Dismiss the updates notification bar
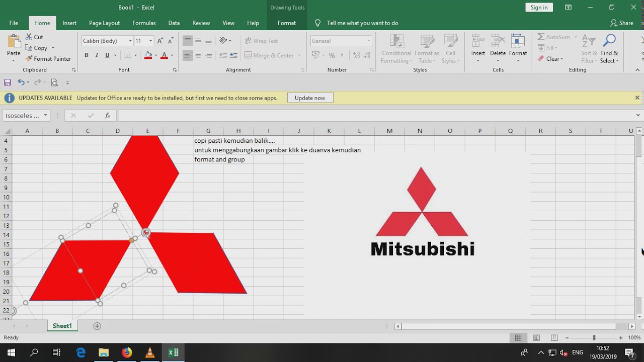The image size is (644, 362). click(x=637, y=98)
